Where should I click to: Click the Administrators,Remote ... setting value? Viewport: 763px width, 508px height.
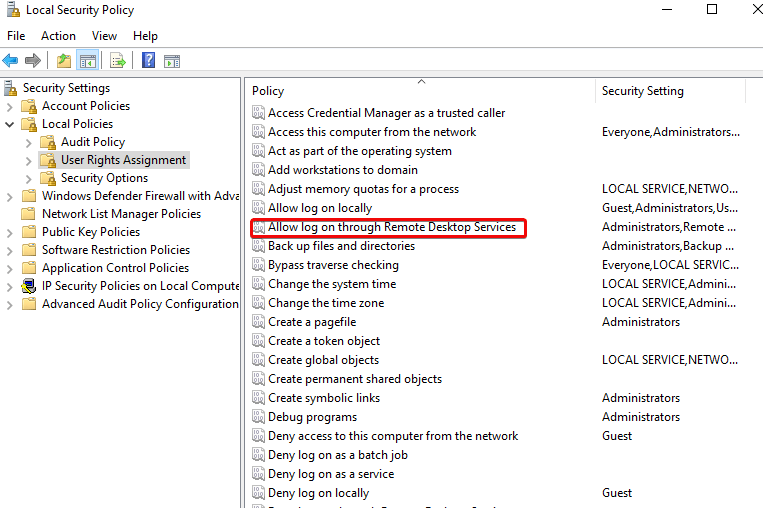pos(669,227)
